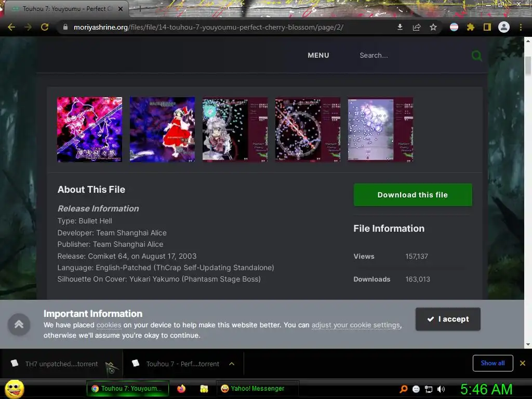Image resolution: width=532 pixels, height=399 pixels.
Task: Click the About This File heading
Action: [91, 189]
